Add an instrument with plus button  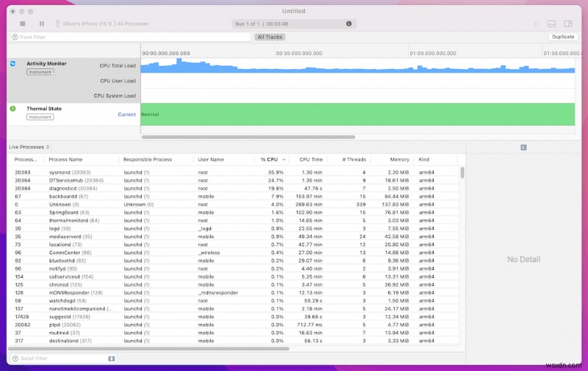[536, 24]
